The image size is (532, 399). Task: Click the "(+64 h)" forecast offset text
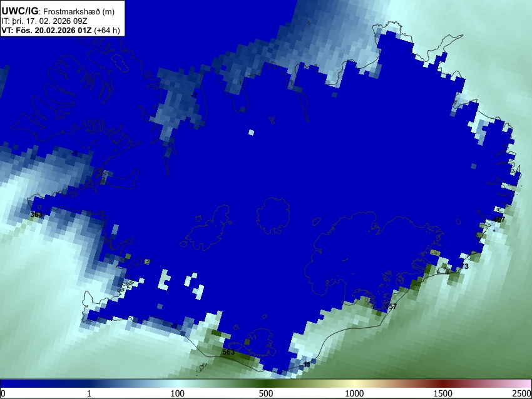pyautogui.click(x=106, y=30)
